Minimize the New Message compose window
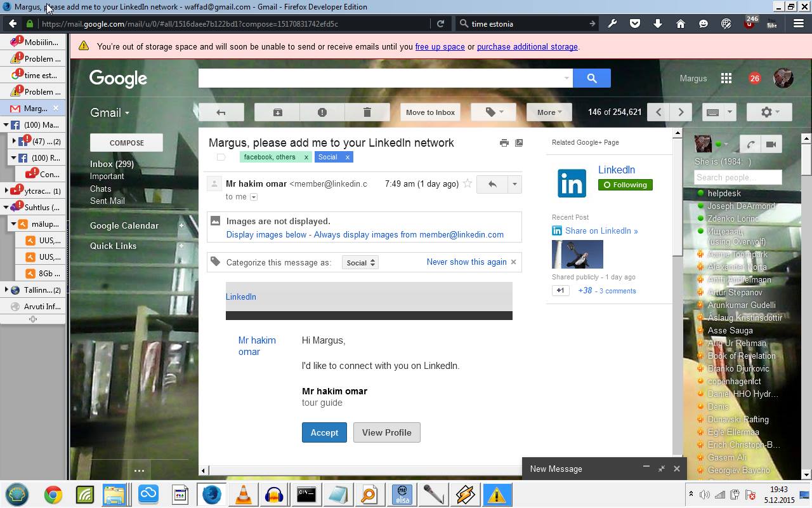The height and width of the screenshot is (508, 812). pyautogui.click(x=646, y=467)
